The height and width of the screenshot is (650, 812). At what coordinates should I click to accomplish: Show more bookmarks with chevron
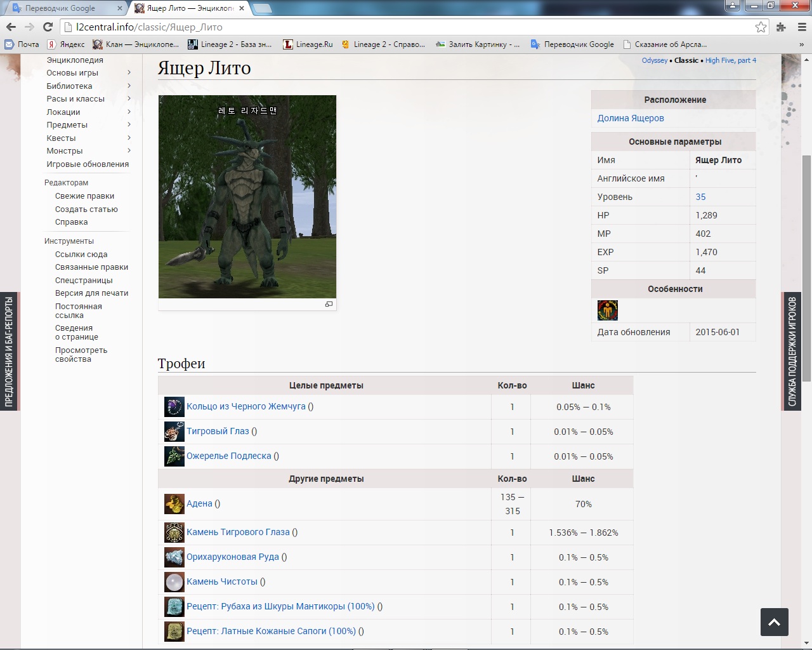click(801, 44)
